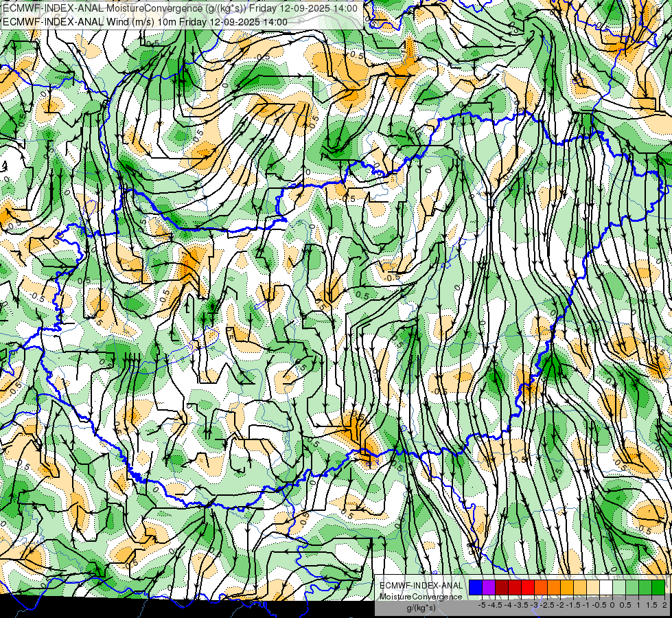Image resolution: width=672 pixels, height=618 pixels.
Task: Click the legend tick value -3.5
Action: click(521, 605)
